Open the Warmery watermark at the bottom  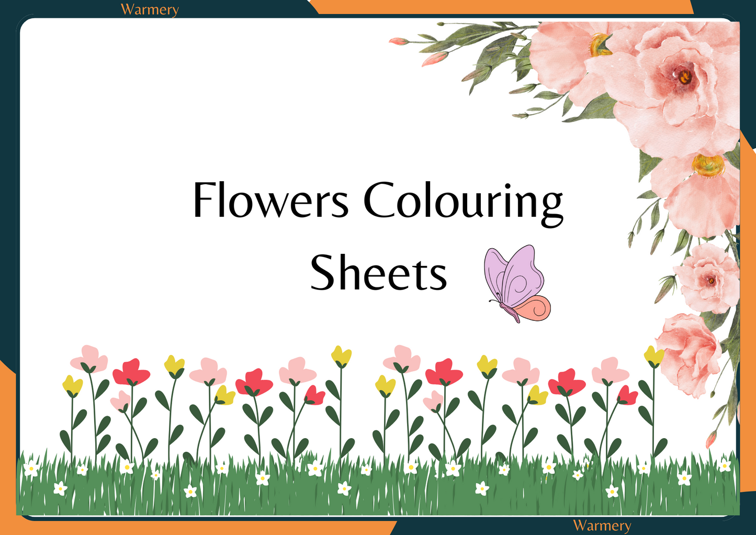602,525
